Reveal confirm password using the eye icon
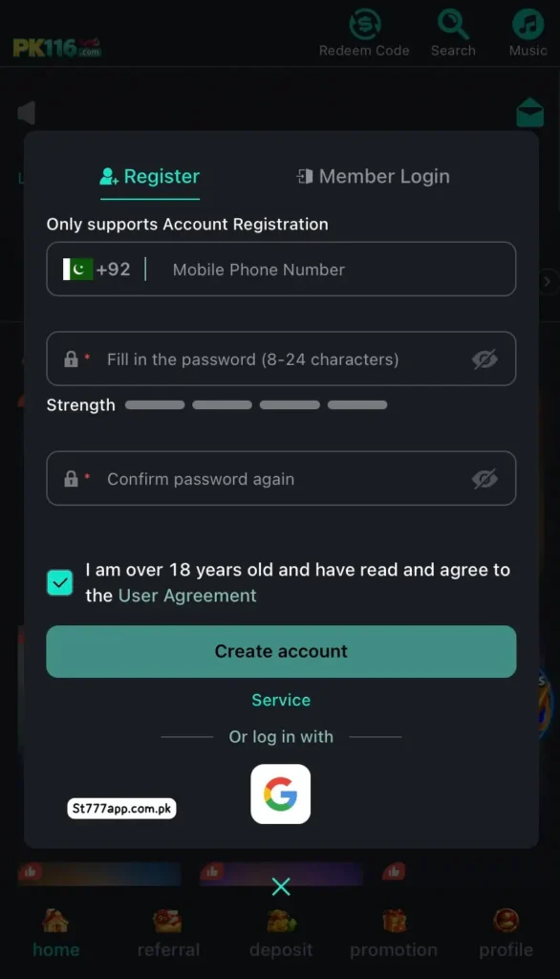The width and height of the screenshot is (560, 979). click(x=485, y=479)
